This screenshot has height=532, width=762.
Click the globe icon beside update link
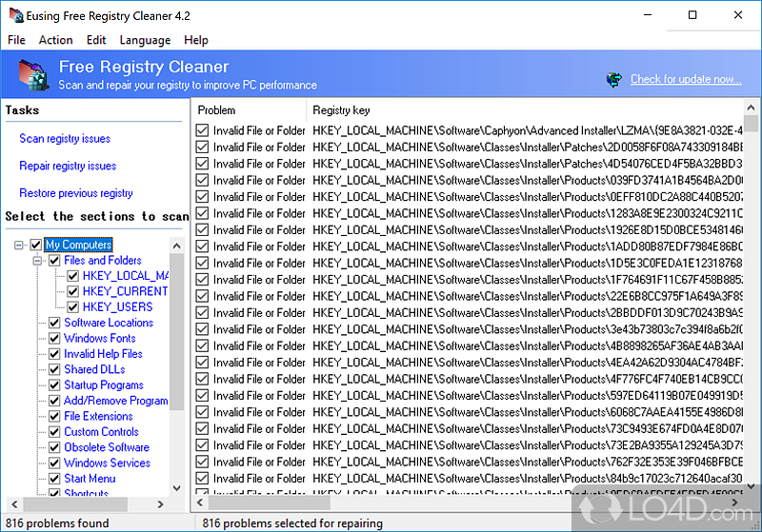[x=614, y=79]
